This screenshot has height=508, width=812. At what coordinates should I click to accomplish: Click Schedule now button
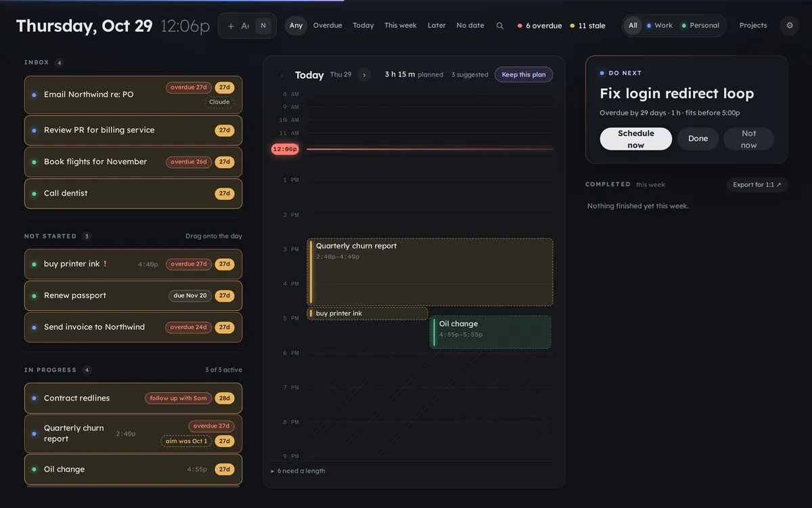636,139
